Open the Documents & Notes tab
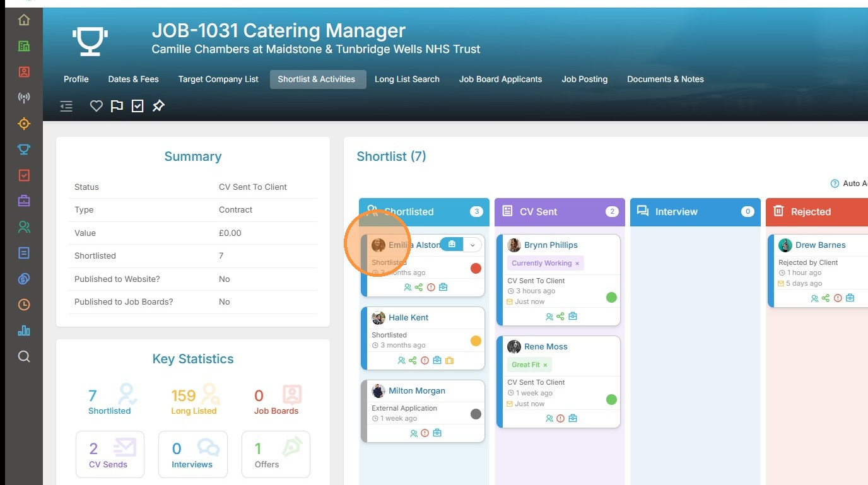 [666, 79]
